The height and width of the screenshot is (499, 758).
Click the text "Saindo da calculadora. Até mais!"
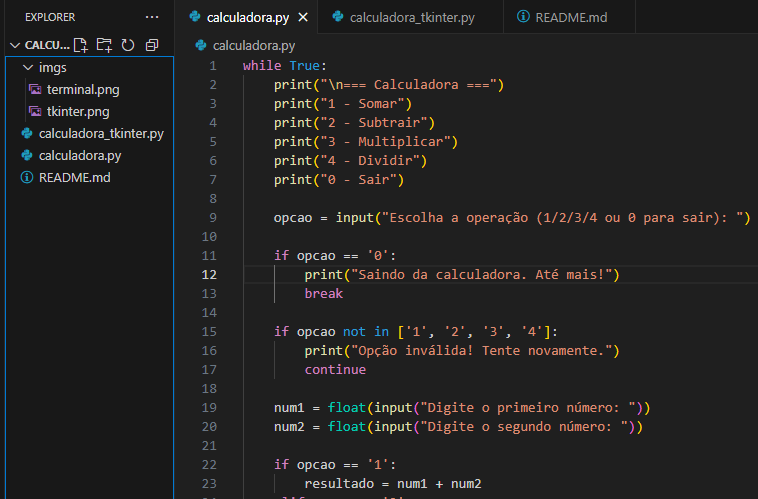481,275
